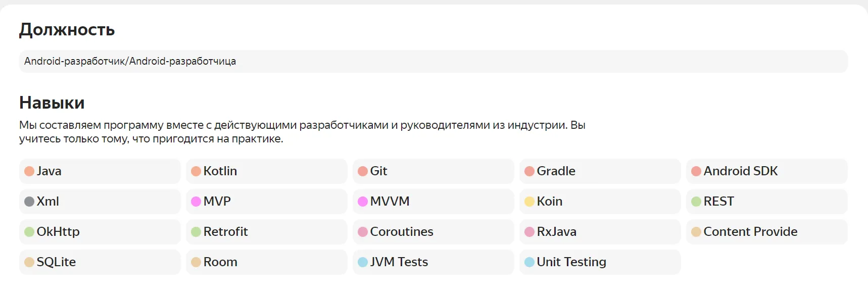Click the gray dot next to Xml

(29, 202)
